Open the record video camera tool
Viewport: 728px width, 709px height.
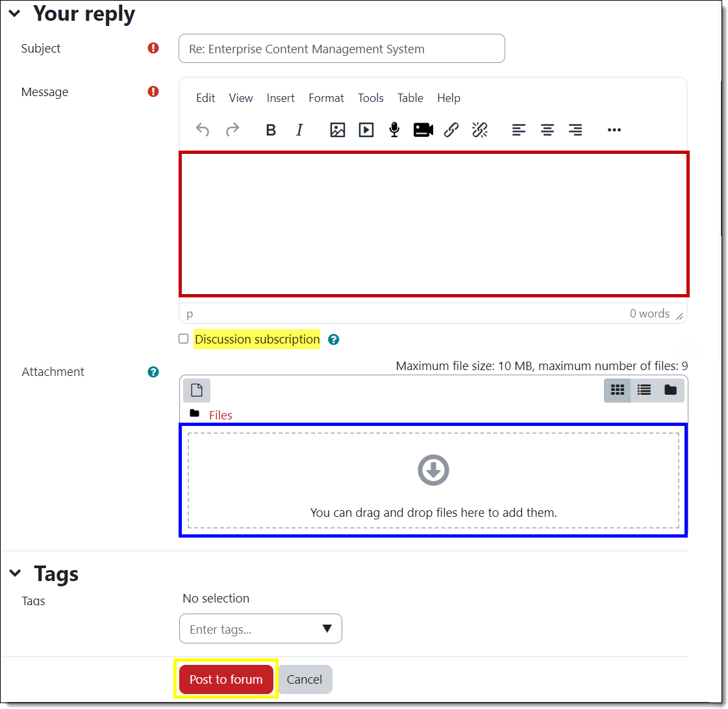tap(423, 130)
